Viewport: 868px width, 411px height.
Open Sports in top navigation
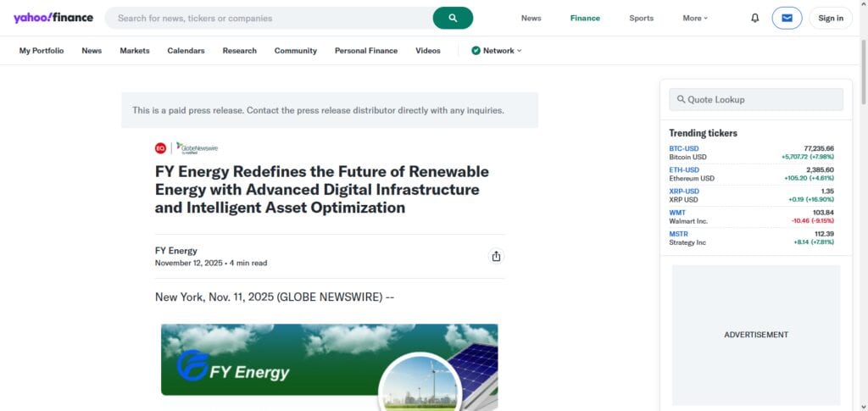tap(641, 19)
